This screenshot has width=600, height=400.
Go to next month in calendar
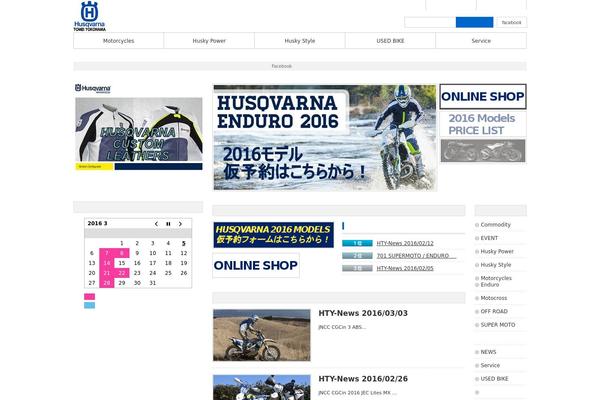(180, 224)
